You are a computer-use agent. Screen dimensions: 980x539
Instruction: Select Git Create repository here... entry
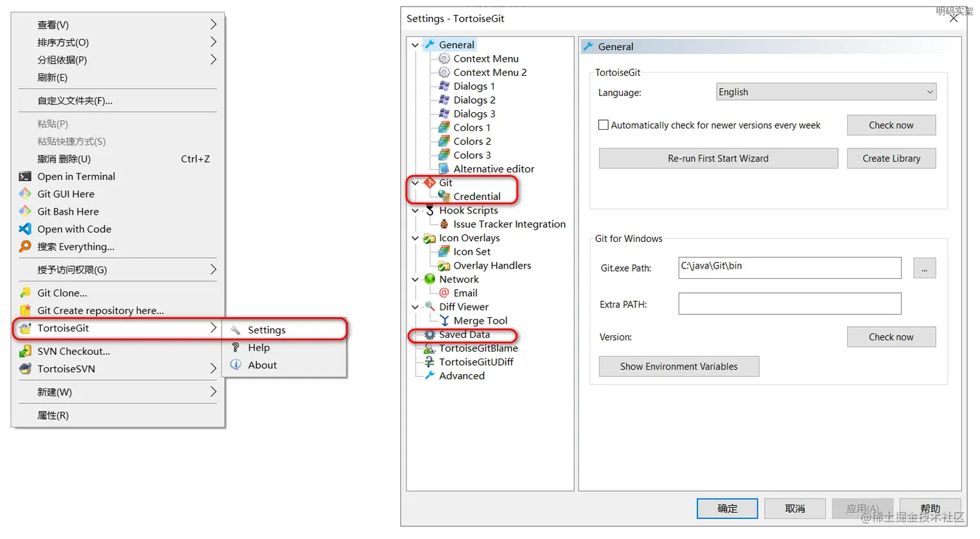pos(118,311)
